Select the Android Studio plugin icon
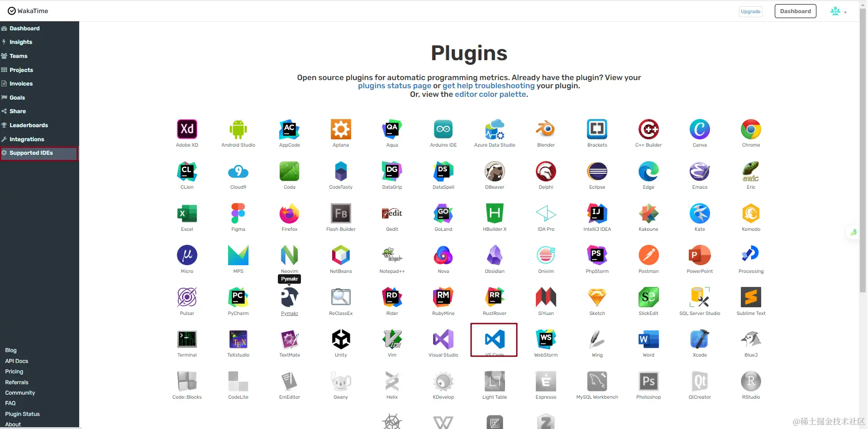 click(x=238, y=129)
